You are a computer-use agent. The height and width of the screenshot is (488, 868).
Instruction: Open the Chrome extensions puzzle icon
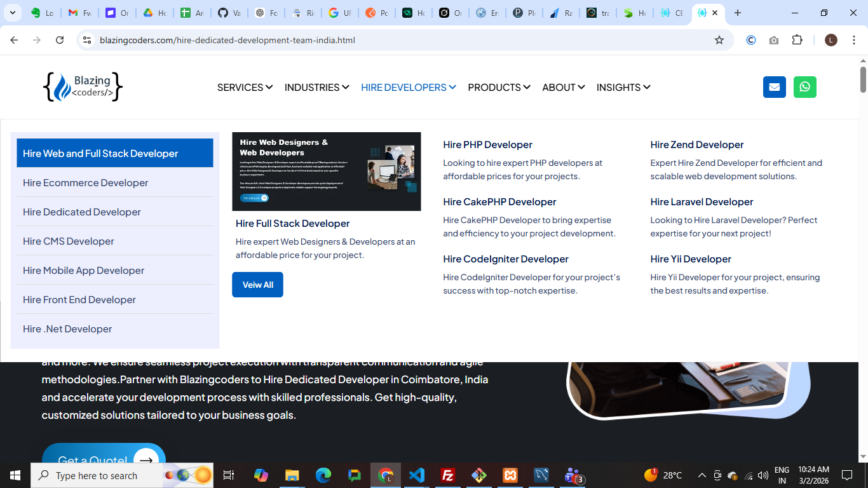pos(797,40)
